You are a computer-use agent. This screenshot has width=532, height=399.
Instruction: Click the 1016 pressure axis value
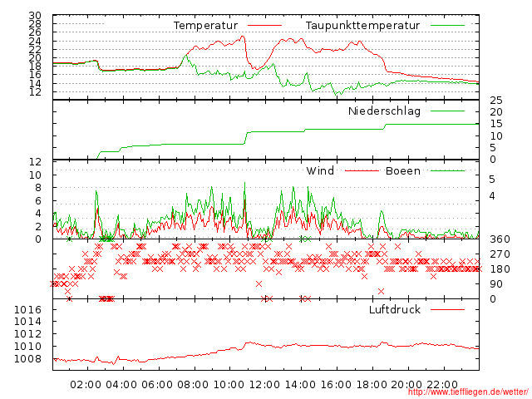[x=27, y=309]
